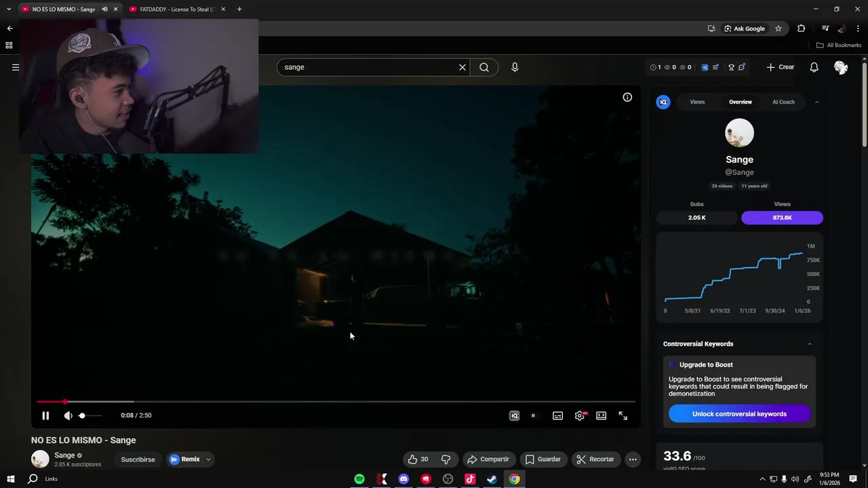Expand the Remix dropdown arrow
868x488 pixels.
pos(208,460)
